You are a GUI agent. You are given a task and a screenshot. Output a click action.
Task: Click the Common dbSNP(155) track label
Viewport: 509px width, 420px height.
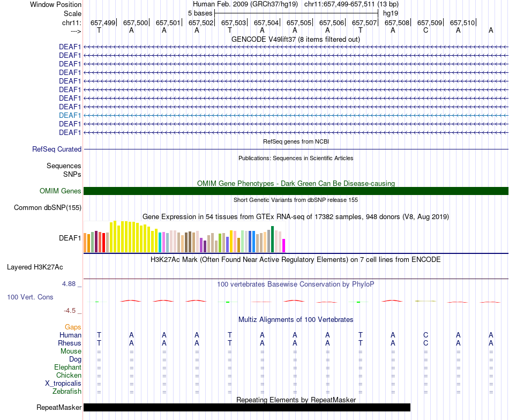click(x=47, y=208)
